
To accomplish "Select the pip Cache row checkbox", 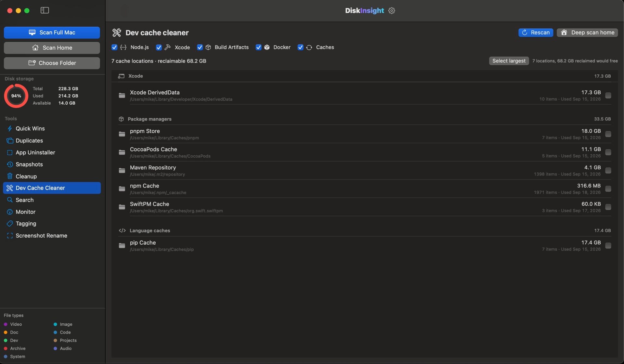I will click(608, 245).
